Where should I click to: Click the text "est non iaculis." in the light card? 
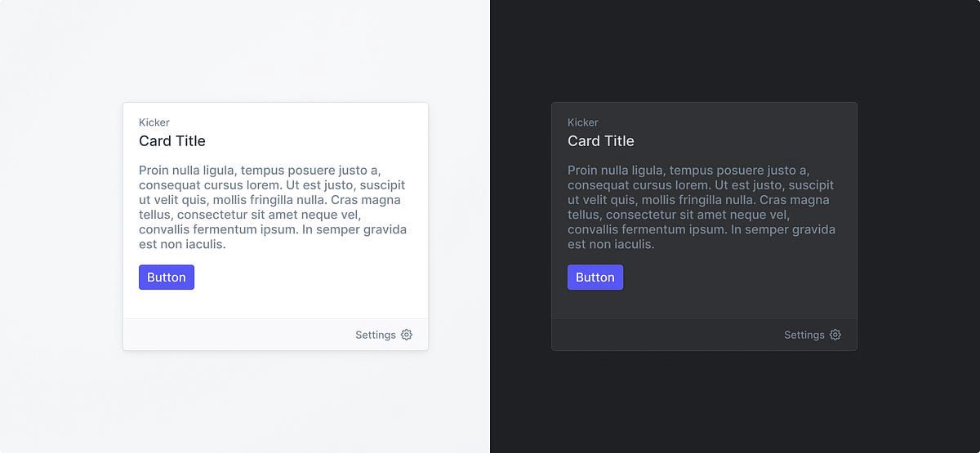(182, 244)
